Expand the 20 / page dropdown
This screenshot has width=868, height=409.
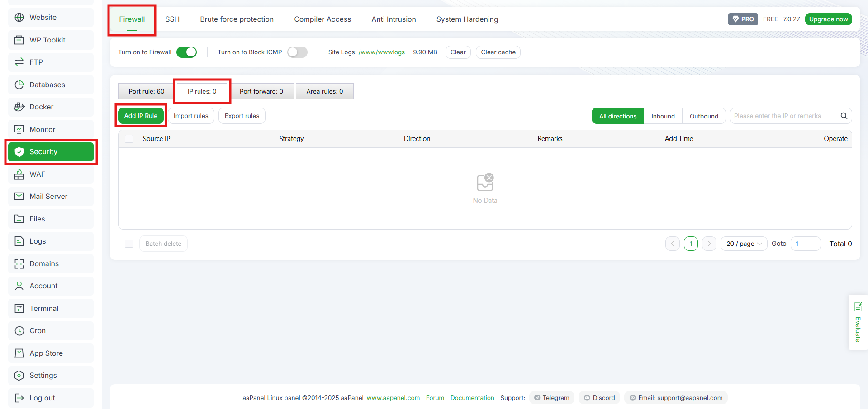(x=744, y=244)
